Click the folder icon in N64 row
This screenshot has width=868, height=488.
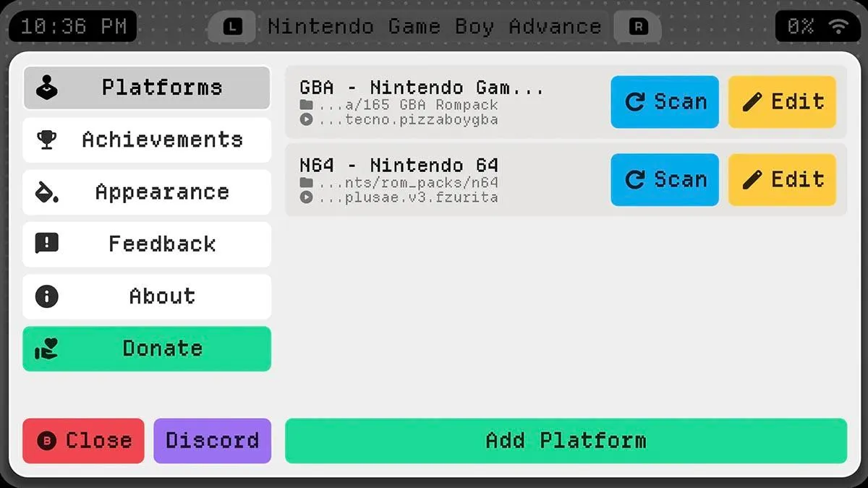click(307, 183)
